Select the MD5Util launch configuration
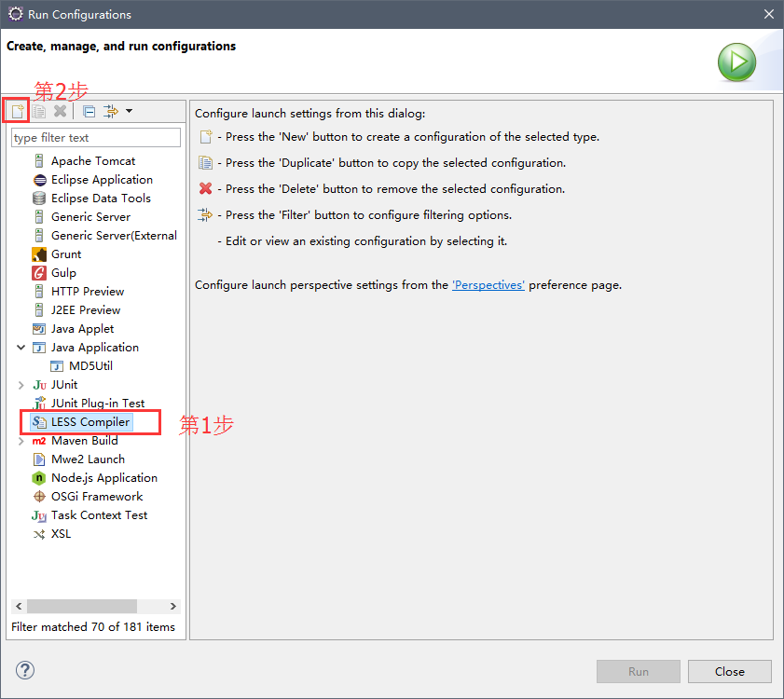This screenshot has width=784, height=699. click(90, 366)
